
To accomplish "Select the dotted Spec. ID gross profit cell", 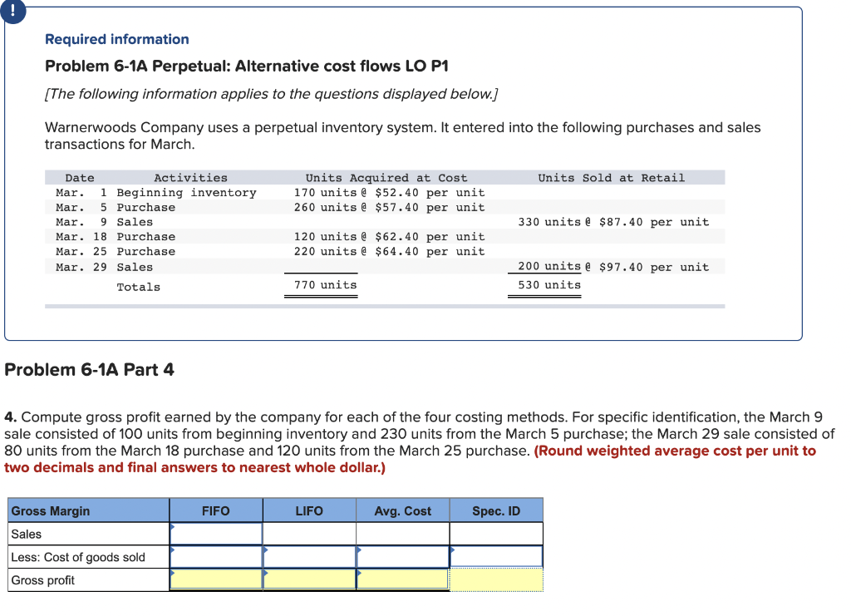I will click(496, 579).
